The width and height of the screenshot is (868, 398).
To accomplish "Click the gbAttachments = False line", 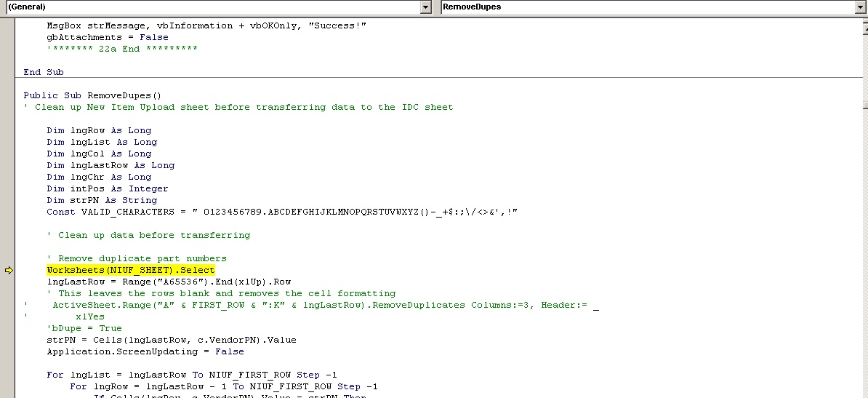I will pos(108,37).
